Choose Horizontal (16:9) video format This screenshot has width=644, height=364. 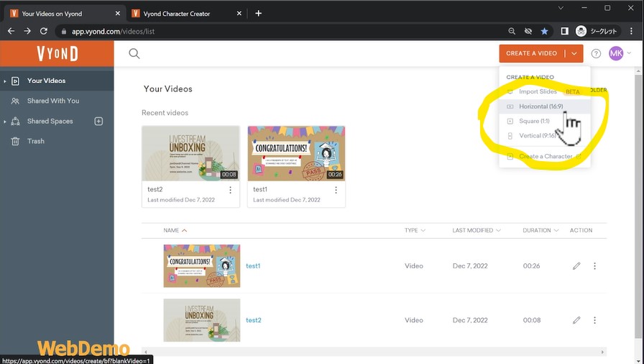(545, 106)
